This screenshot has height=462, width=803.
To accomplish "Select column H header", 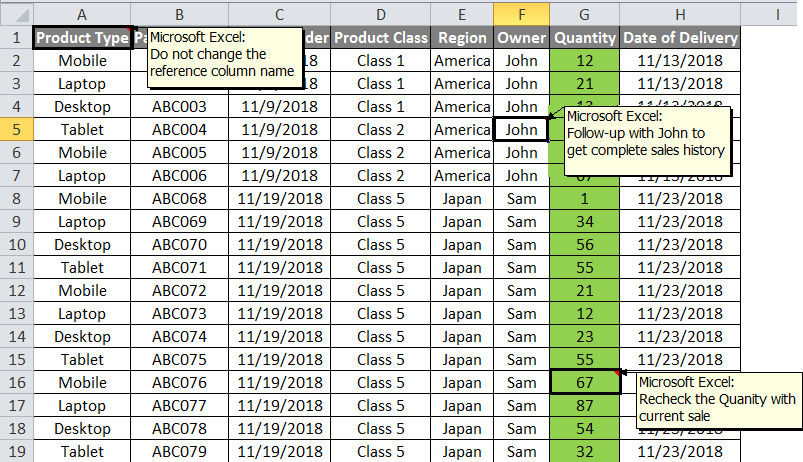I will tap(680, 15).
